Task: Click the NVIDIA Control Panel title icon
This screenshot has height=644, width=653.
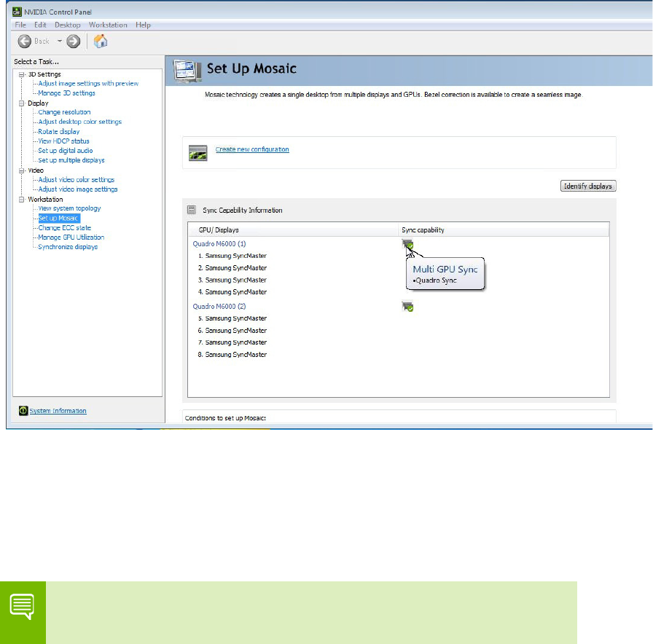Action: (17, 12)
